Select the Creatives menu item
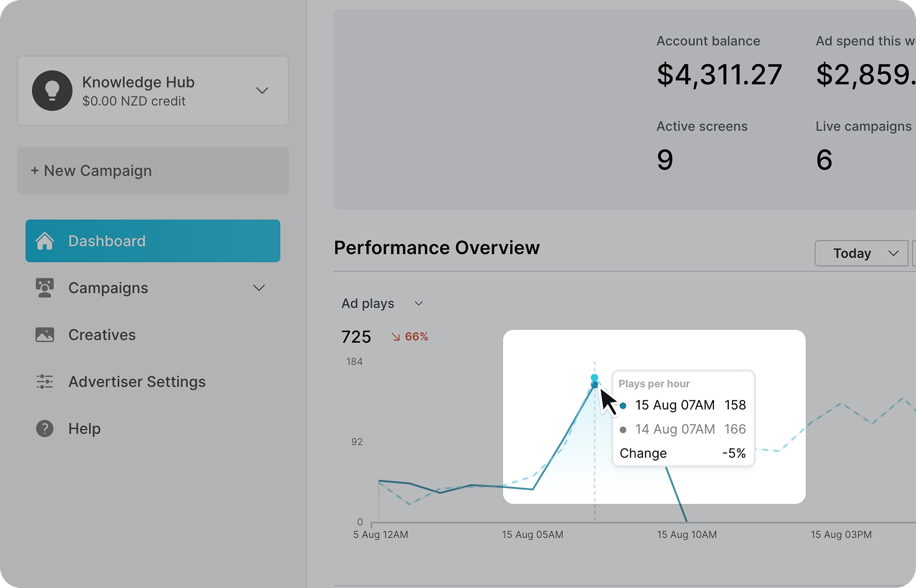 102,335
